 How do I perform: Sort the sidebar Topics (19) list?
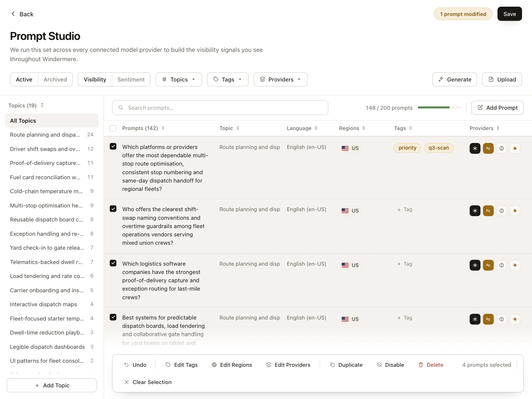[26, 105]
